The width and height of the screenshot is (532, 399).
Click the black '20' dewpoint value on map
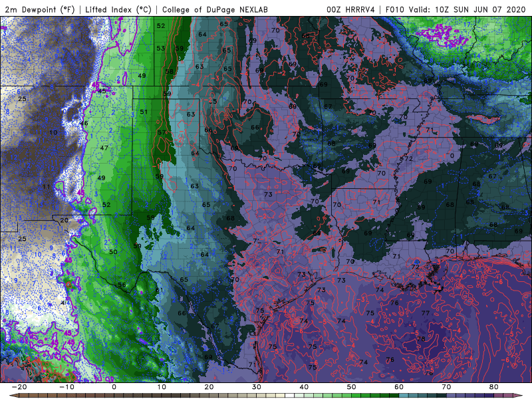click(64, 220)
